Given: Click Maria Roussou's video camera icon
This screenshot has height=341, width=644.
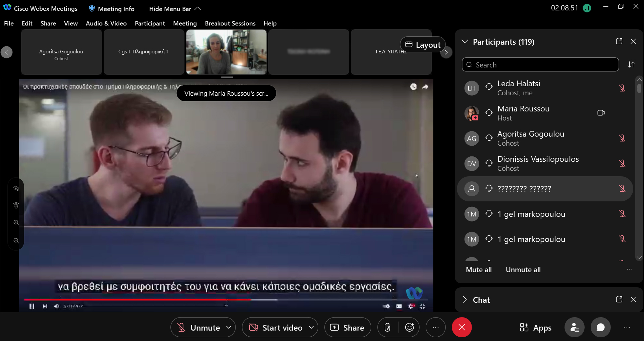Looking at the screenshot, I should 601,113.
